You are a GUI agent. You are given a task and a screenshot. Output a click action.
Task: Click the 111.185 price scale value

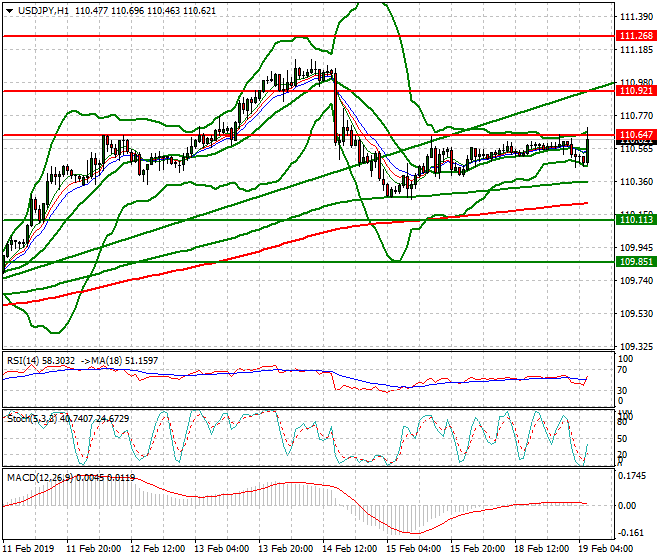pos(636,50)
